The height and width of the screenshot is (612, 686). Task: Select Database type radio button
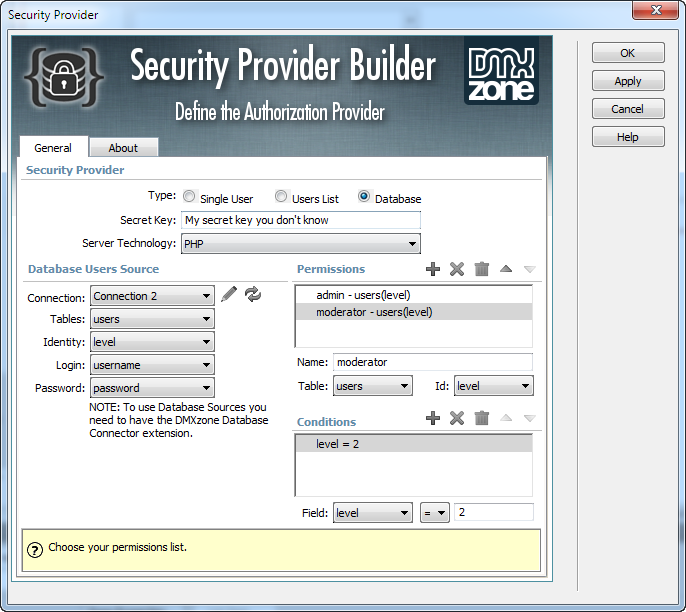364,196
